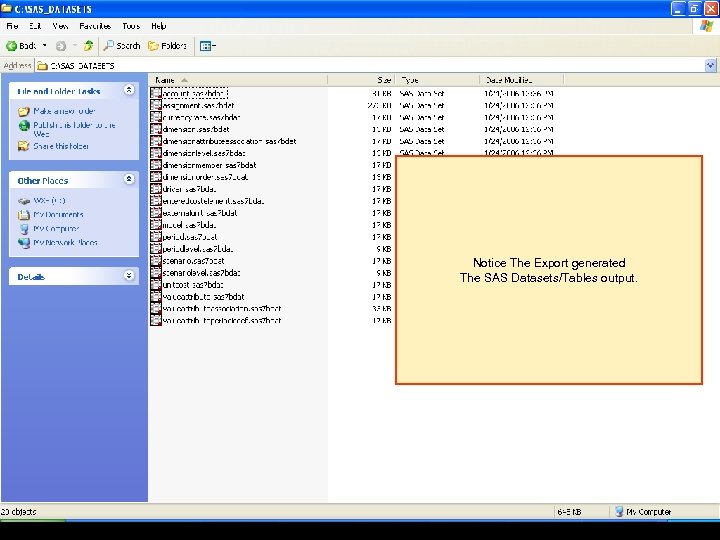Collapse the Other Places panel
Screen dimensions: 720x540
pos(129,179)
